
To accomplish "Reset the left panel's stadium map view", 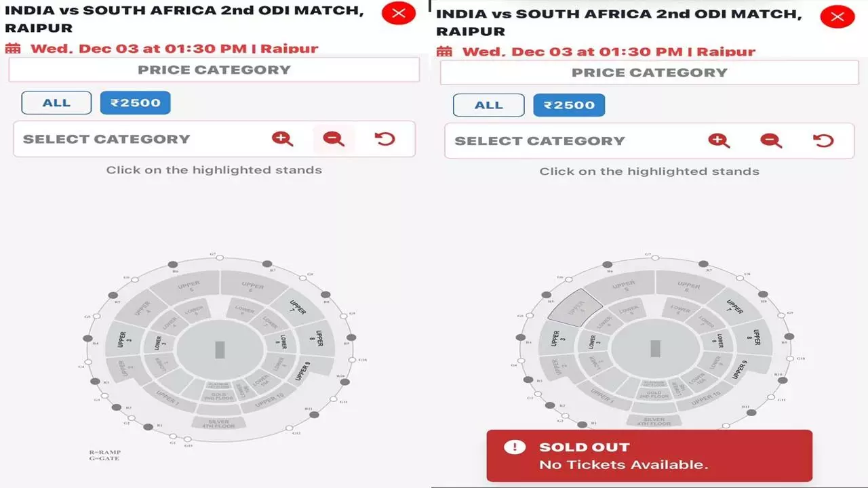I will point(384,139).
